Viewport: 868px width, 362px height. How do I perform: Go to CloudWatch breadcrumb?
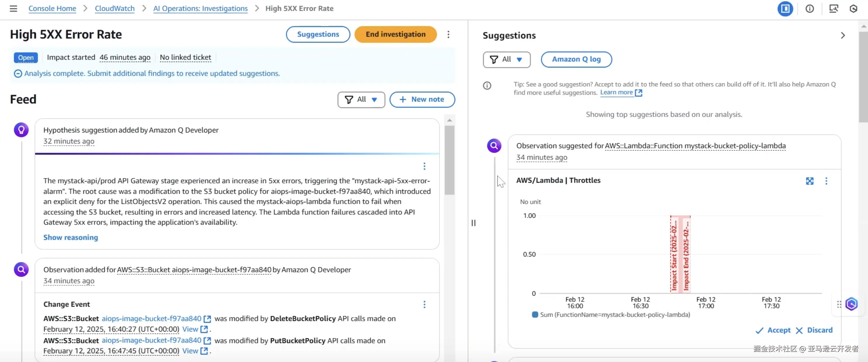coord(114,8)
